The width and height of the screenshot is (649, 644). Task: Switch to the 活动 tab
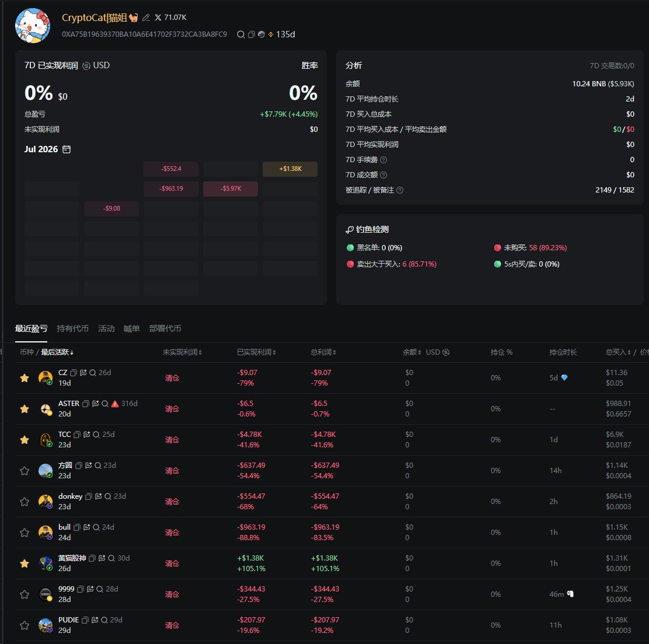click(x=106, y=328)
